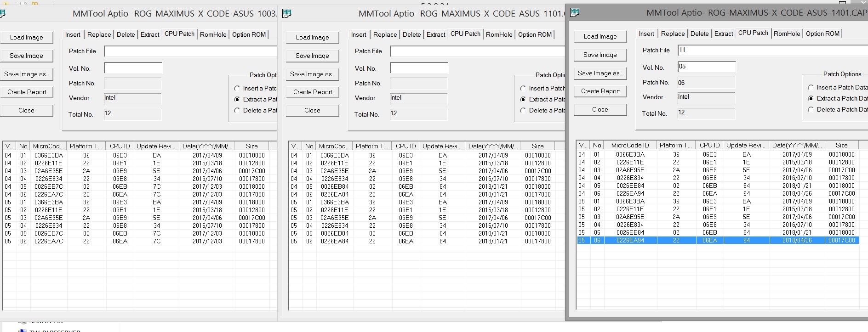868x332 pixels.
Task: Sort by CPU ID column in 1401 window
Action: pos(709,145)
